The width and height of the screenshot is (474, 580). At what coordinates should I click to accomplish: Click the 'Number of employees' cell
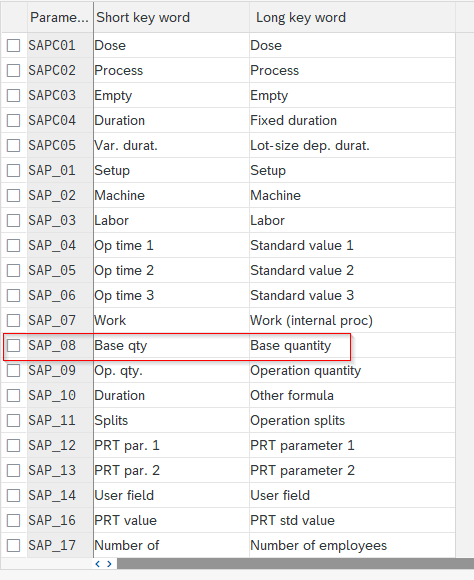click(352, 545)
